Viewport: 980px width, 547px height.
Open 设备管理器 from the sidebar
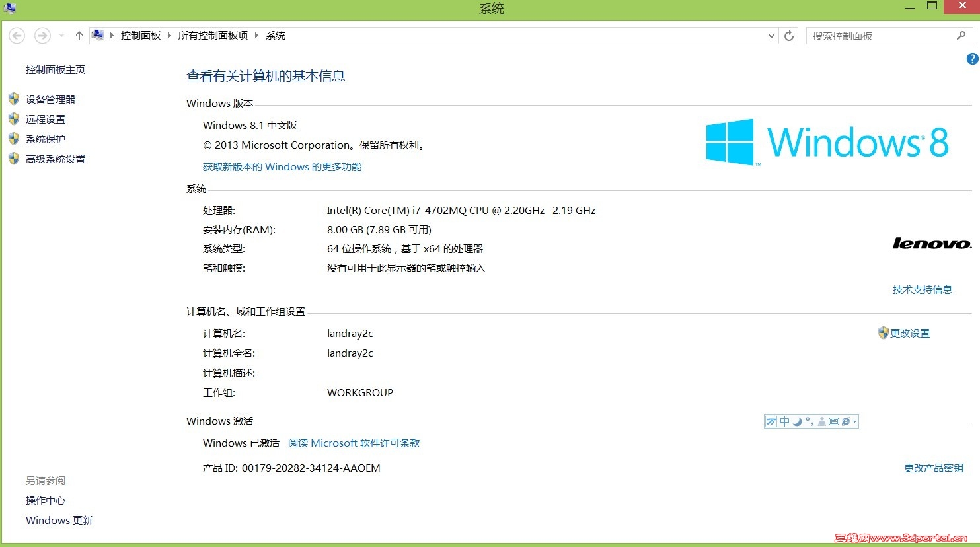click(x=50, y=99)
